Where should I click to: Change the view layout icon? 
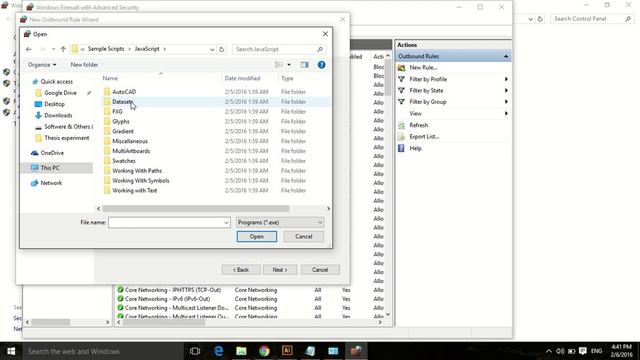tap(279, 64)
